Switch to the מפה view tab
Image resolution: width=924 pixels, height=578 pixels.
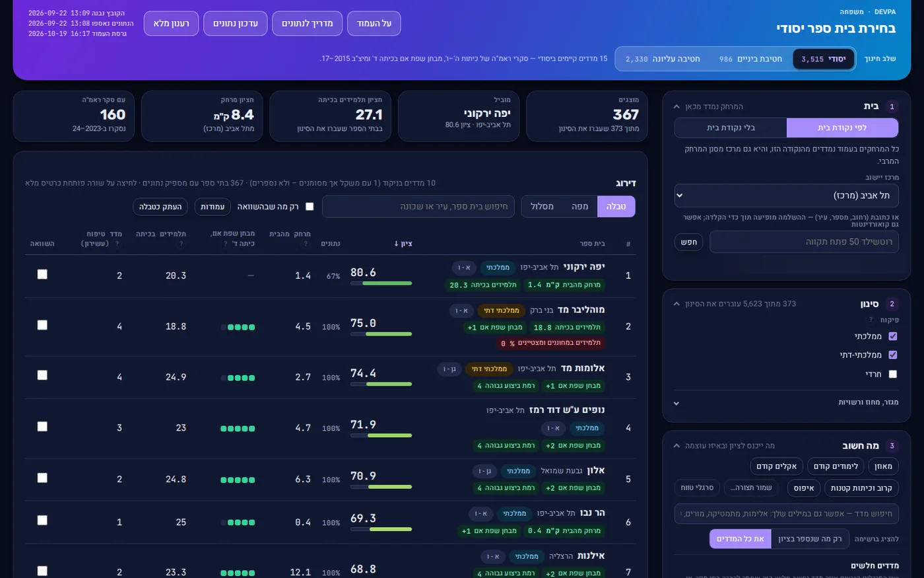tap(579, 207)
